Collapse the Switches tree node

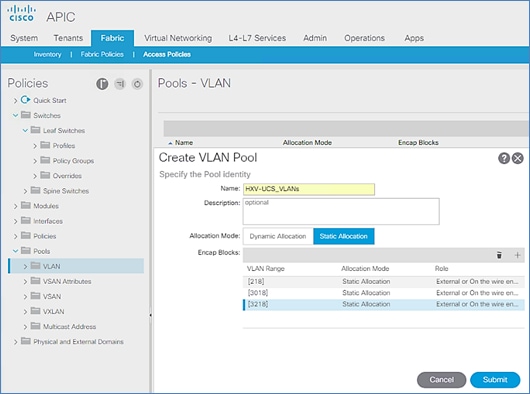click(15, 116)
